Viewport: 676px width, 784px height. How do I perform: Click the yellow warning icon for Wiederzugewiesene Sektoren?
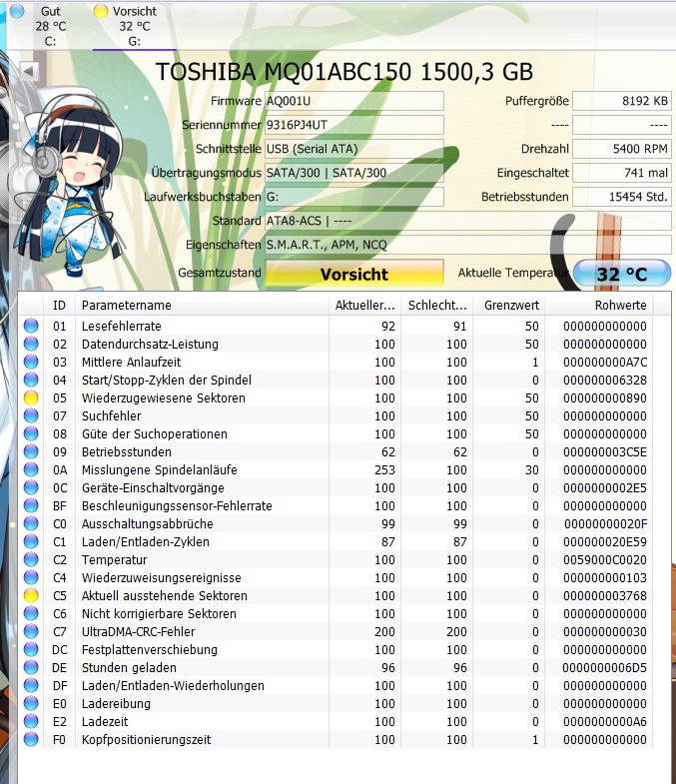click(x=31, y=398)
